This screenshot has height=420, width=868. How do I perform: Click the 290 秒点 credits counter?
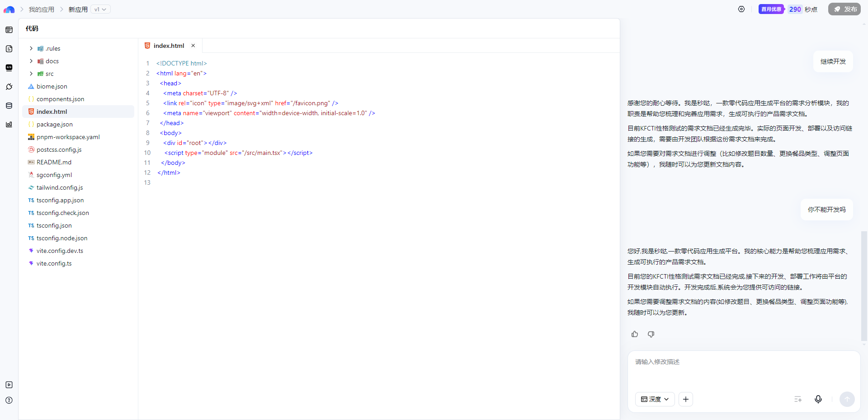click(x=803, y=9)
